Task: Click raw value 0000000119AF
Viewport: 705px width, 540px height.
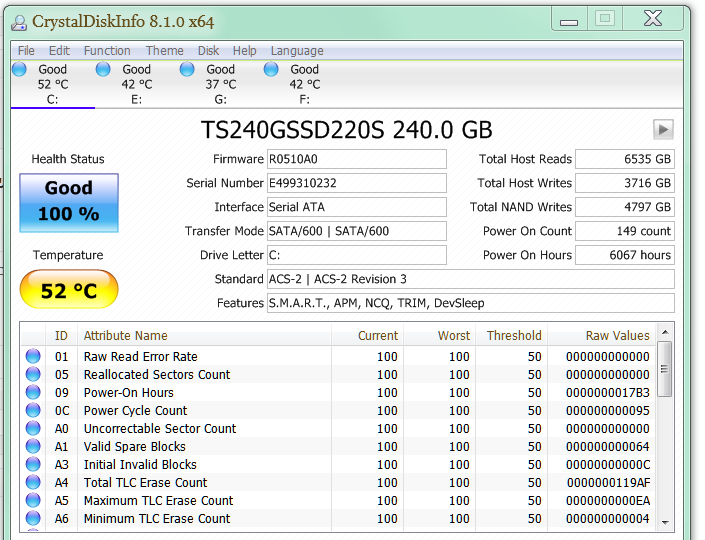Action: pyautogui.click(x=608, y=483)
